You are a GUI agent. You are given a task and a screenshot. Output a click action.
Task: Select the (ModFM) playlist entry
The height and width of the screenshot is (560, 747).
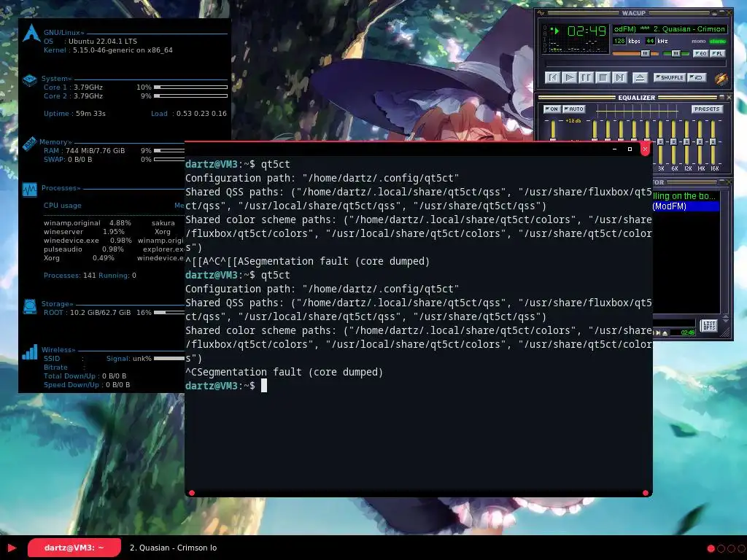coord(686,206)
